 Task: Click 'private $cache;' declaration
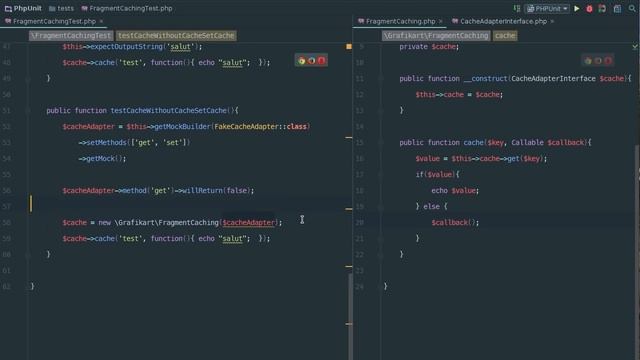tap(429, 47)
